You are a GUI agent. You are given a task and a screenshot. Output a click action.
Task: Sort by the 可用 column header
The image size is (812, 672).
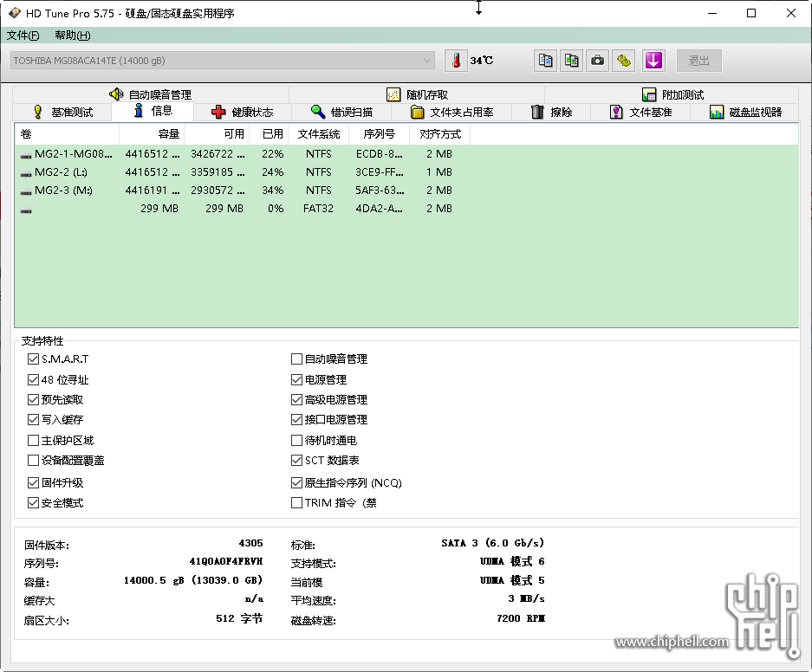(x=217, y=134)
